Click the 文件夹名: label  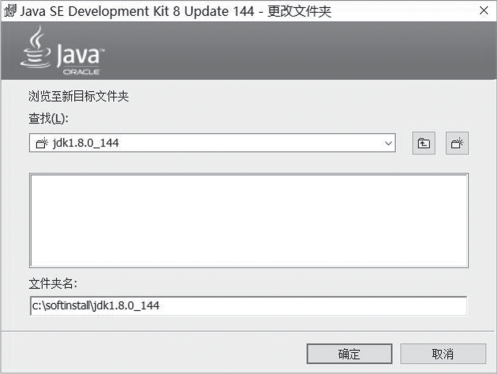(x=53, y=284)
